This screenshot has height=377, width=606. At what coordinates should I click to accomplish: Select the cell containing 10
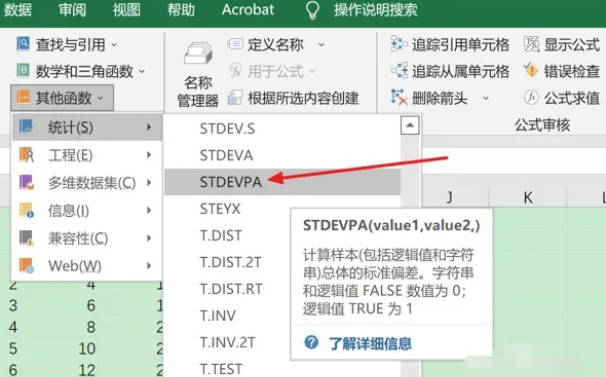pos(87,348)
